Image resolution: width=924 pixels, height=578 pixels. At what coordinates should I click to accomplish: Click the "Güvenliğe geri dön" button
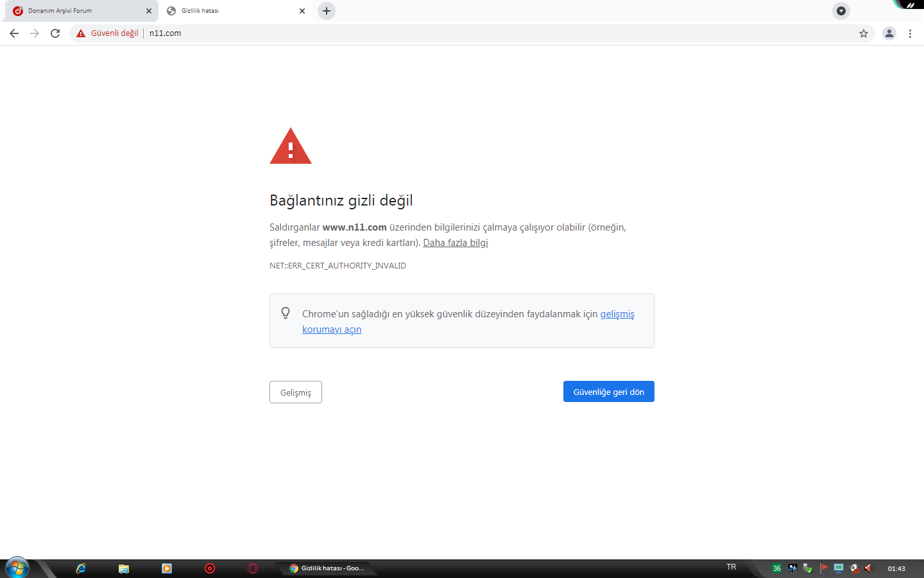point(609,392)
